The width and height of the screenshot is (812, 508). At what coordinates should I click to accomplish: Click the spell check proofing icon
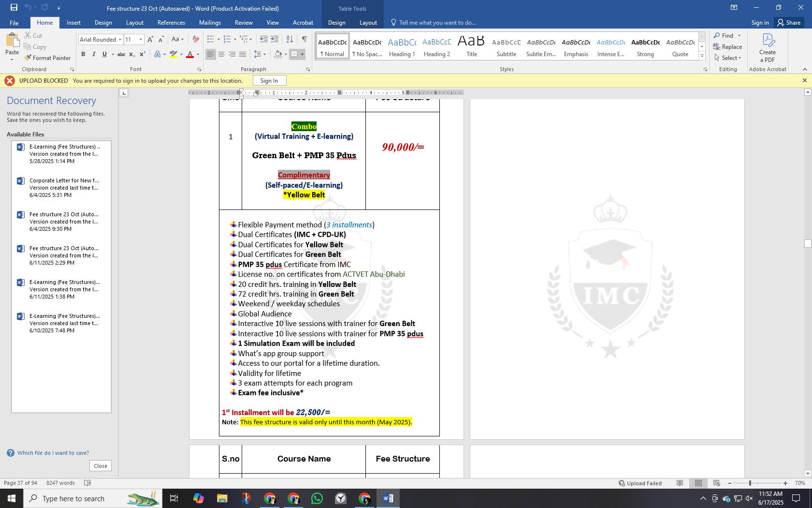[87, 483]
